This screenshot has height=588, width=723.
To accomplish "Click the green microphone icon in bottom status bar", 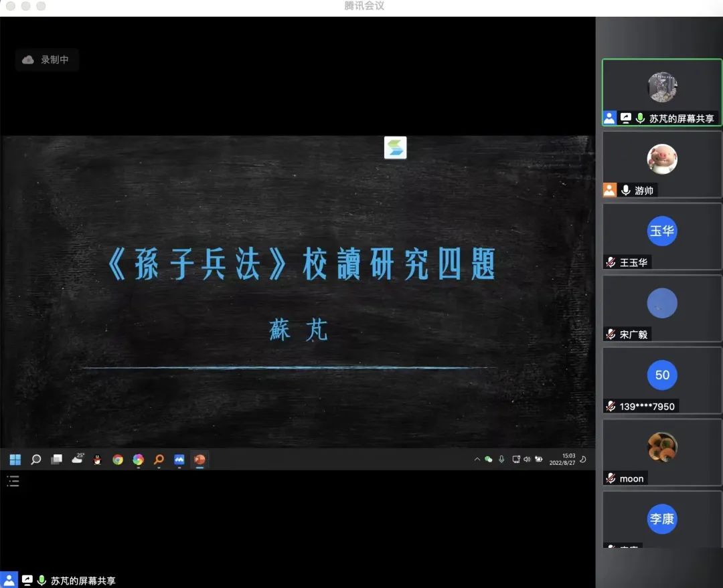I will pos(42,581).
